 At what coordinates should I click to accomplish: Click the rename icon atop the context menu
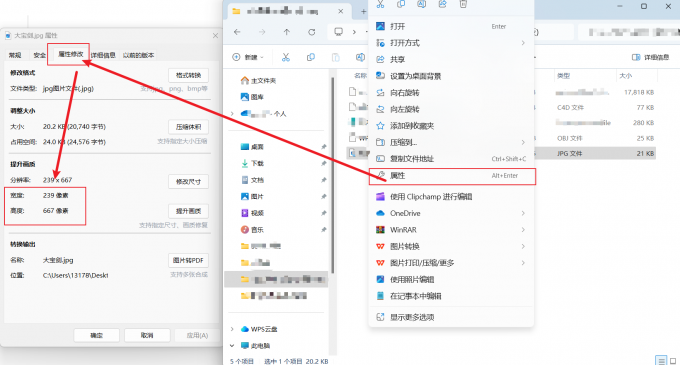422,4
